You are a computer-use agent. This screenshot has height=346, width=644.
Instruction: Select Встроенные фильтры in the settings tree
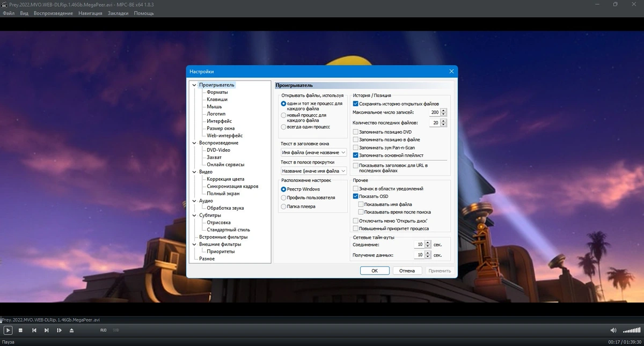tap(223, 237)
